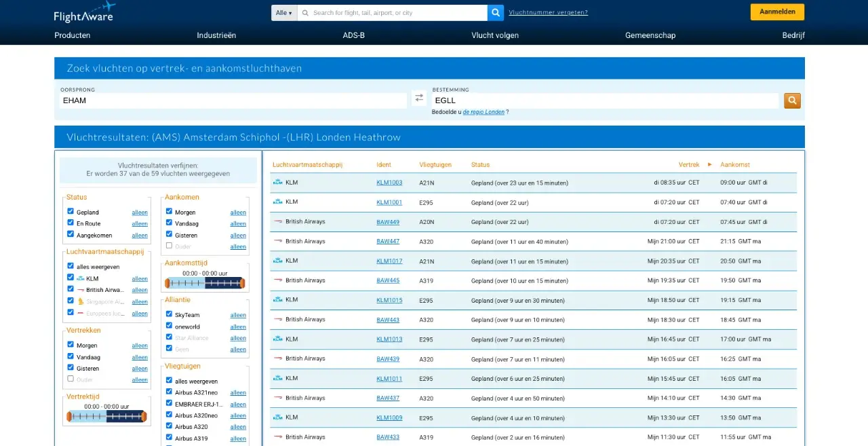Toggle the En Route status checkbox
The image size is (868, 446).
(x=71, y=223)
